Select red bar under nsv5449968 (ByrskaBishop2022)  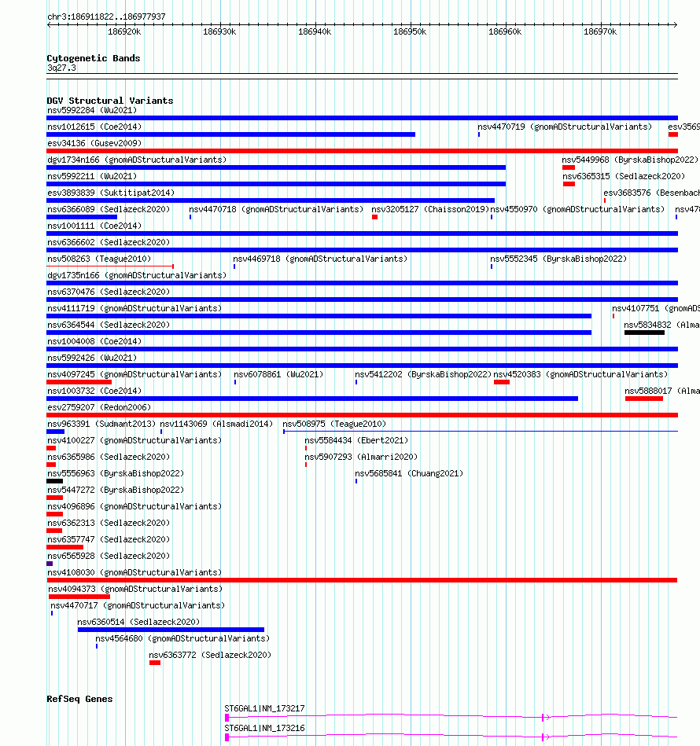click(569, 167)
